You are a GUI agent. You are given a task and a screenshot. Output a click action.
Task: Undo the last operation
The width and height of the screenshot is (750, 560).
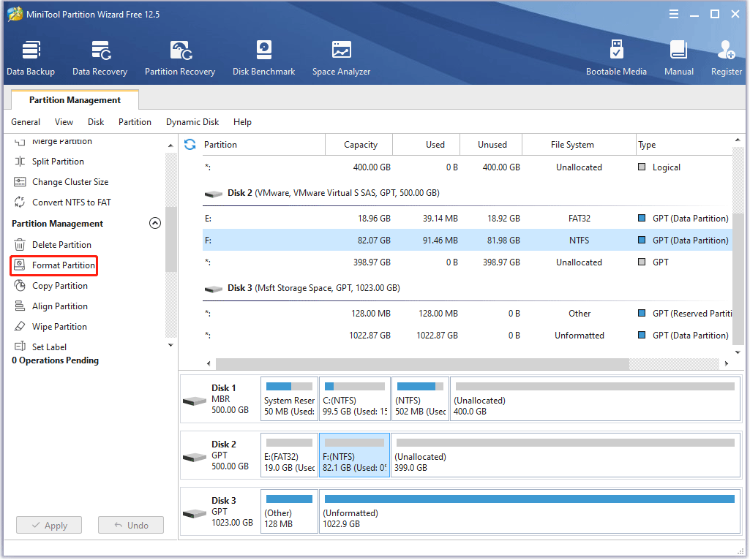[x=130, y=525]
